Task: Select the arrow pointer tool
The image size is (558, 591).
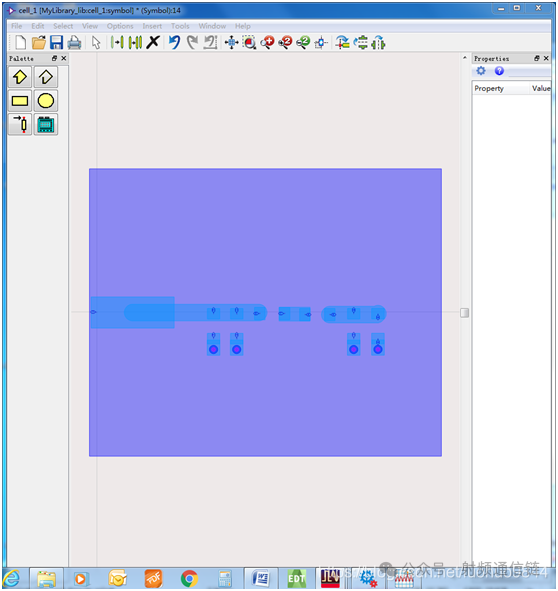Action: pyautogui.click(x=96, y=43)
